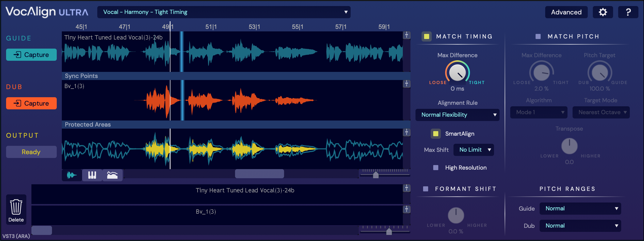Click the Advanced button
The height and width of the screenshot is (241, 644).
pos(566,12)
